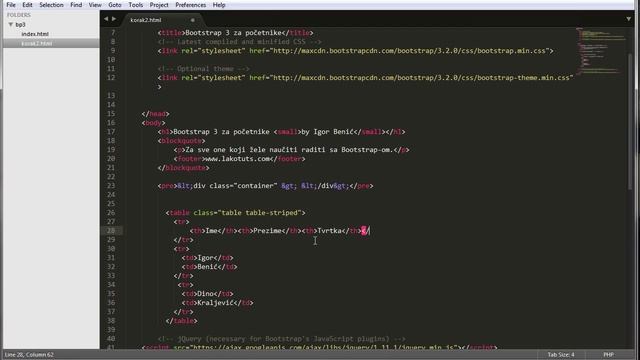Change the PHP syntax in status bar
Screen dimensions: 640x360
(x=608, y=355)
